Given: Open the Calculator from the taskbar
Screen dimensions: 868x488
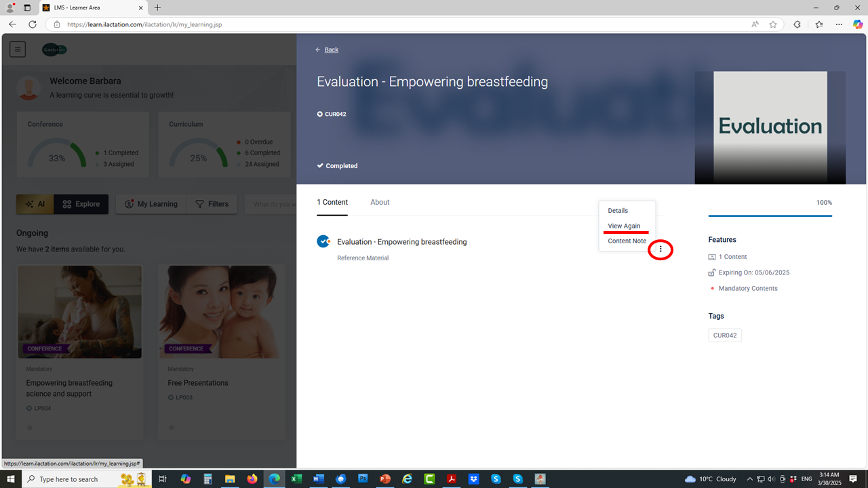Looking at the screenshot, I should coord(208,479).
